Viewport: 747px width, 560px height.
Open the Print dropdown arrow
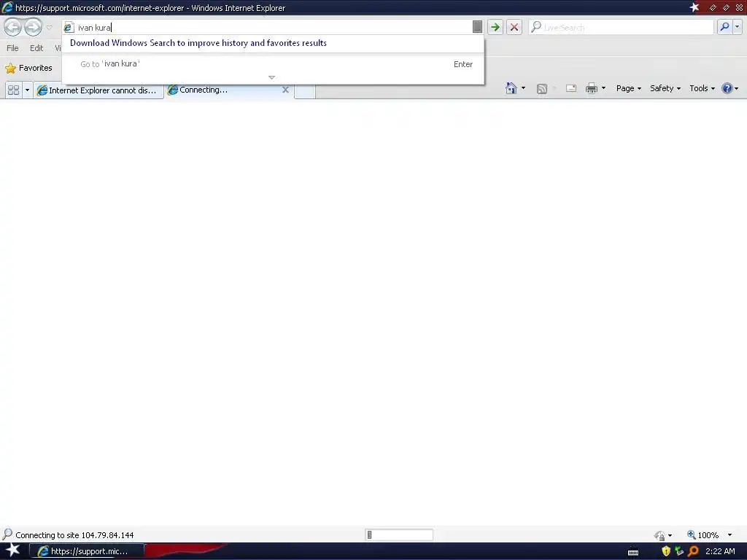(603, 88)
